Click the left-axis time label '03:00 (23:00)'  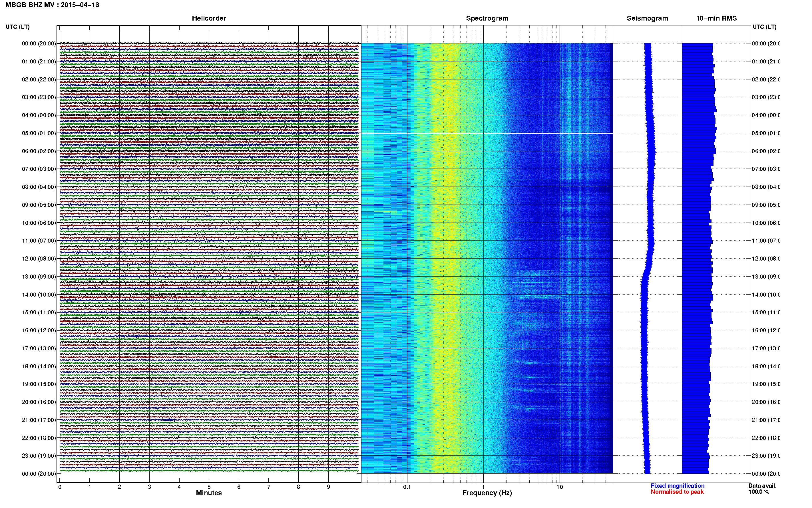tap(39, 97)
